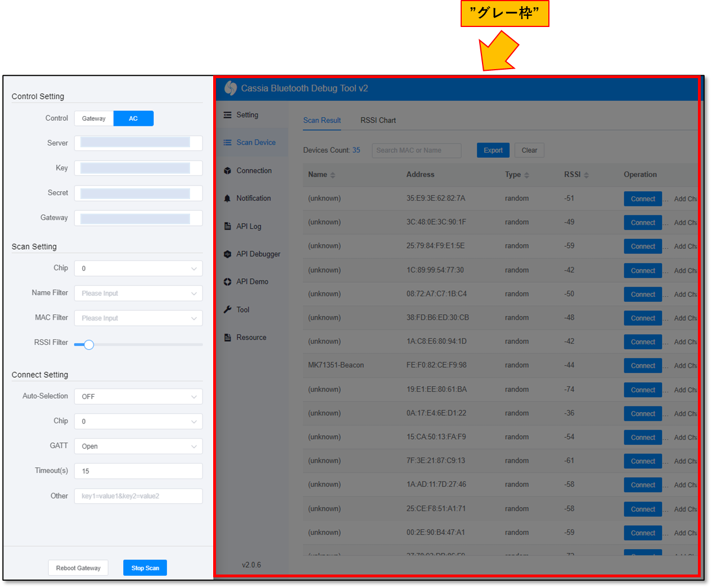This screenshot has height=588, width=712.
Task: Click the RSSI Filter slider track
Action: coord(138,345)
